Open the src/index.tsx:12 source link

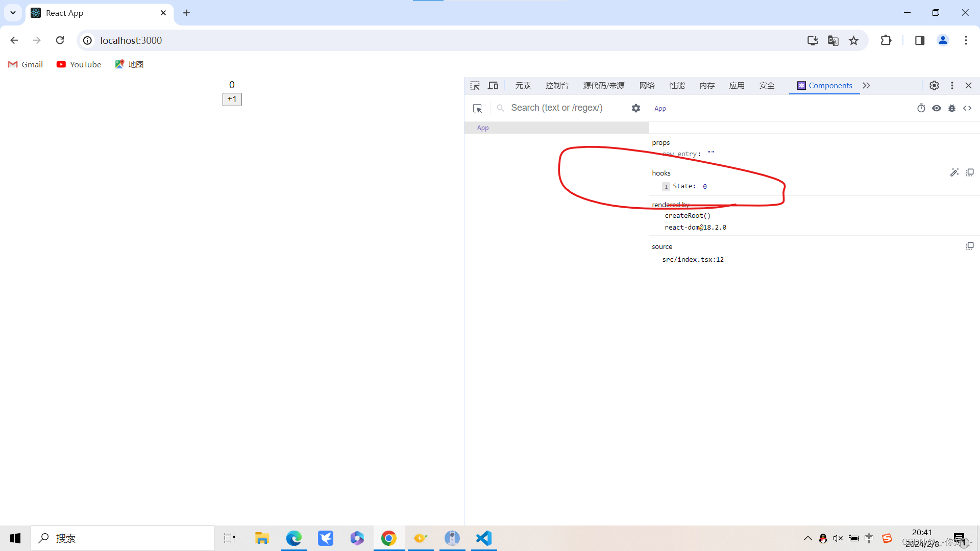coord(693,260)
